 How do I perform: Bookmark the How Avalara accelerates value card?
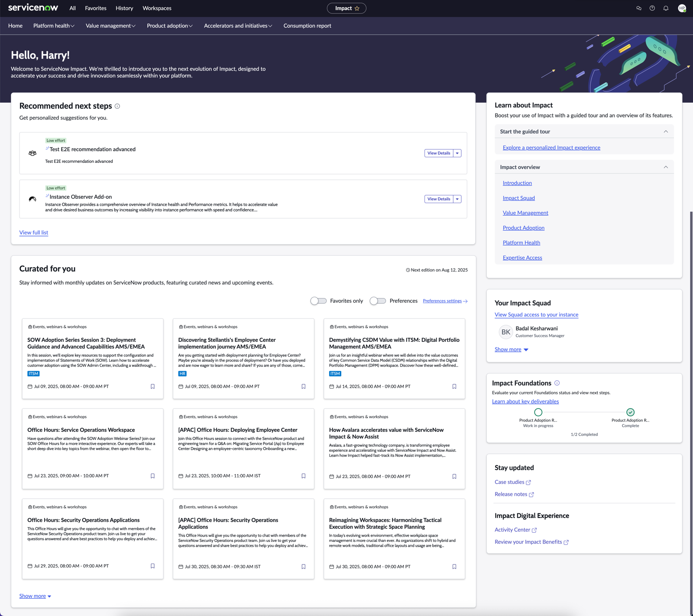click(454, 477)
